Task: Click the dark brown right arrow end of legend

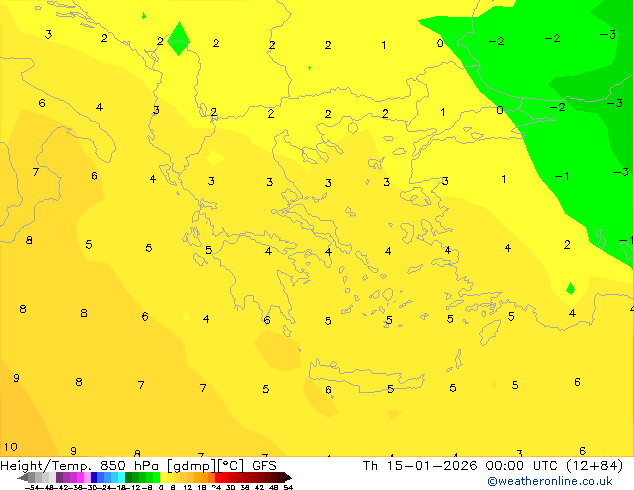Action: (288, 477)
